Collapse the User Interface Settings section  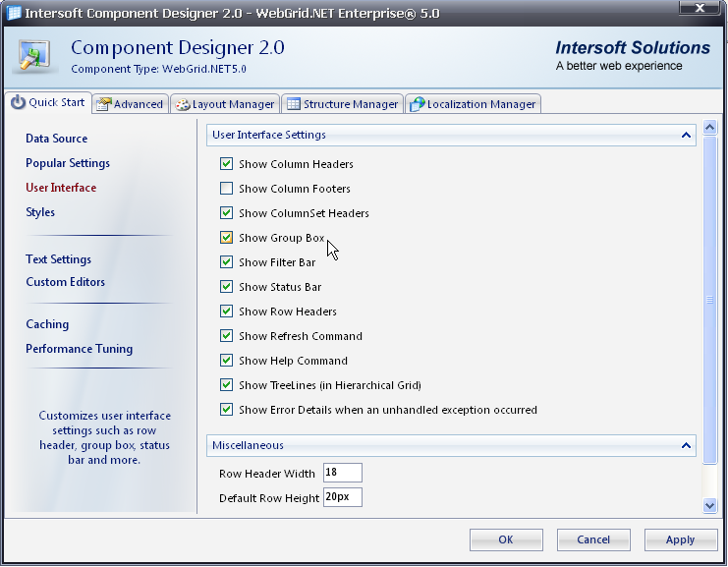pos(686,136)
